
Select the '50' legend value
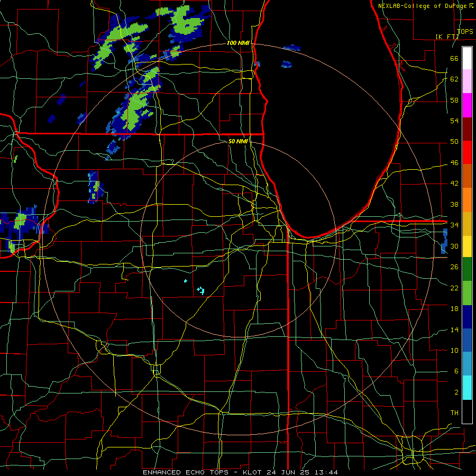[454, 142]
